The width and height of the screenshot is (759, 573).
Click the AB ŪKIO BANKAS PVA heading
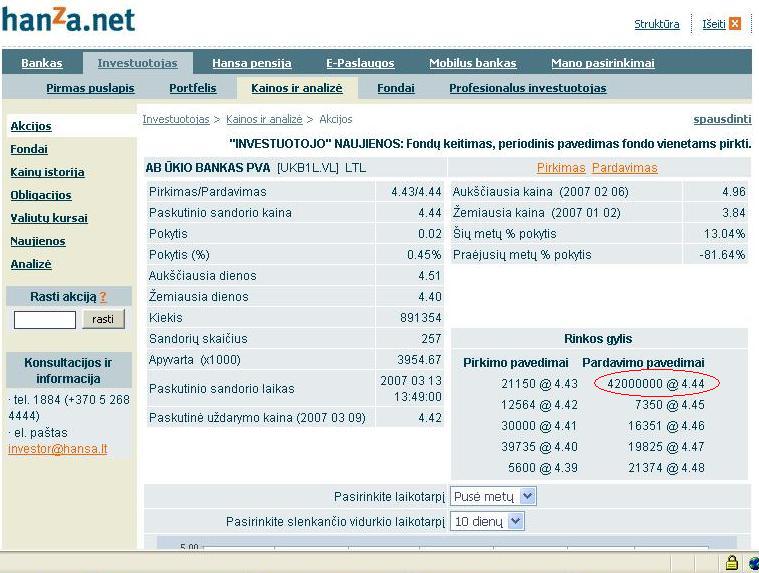click(x=208, y=168)
